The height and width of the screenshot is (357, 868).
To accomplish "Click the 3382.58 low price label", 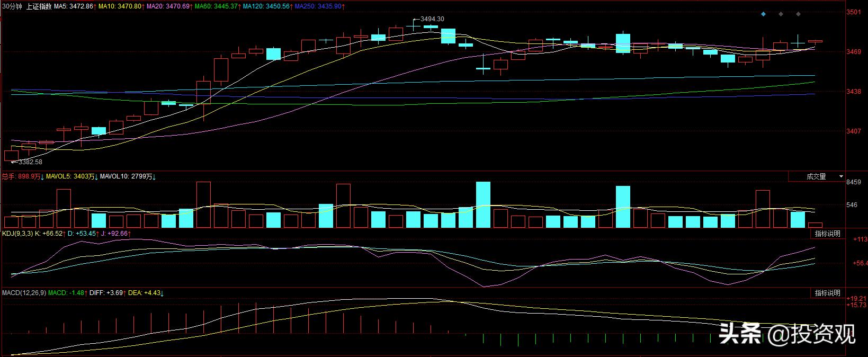I will 30,162.
